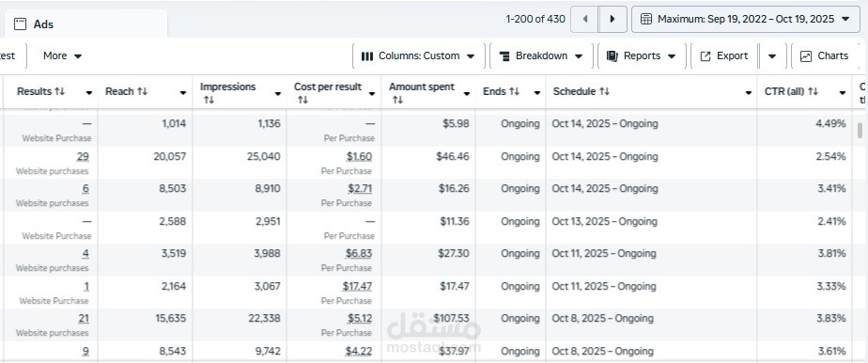
Task: Open CTR (all) column options arrow
Action: 843,92
